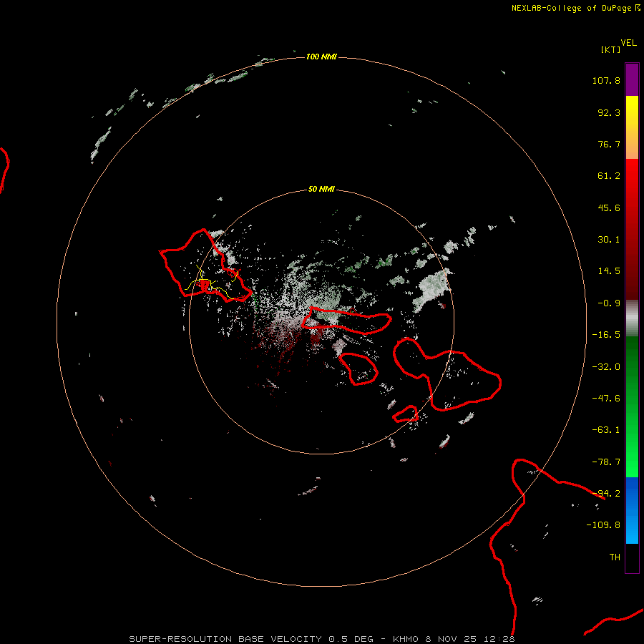Click the 92.3 legend value
This screenshot has width=644, height=644.
[609, 112]
